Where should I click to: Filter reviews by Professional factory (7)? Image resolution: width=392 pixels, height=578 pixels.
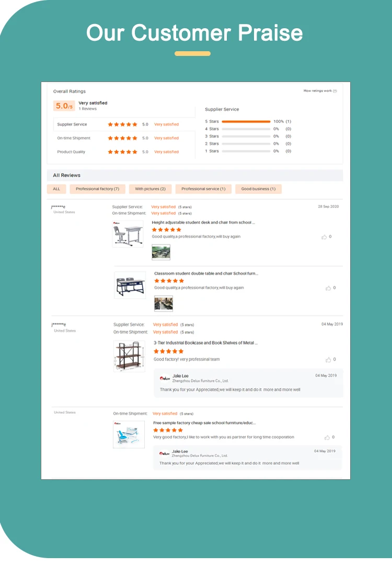(x=97, y=189)
